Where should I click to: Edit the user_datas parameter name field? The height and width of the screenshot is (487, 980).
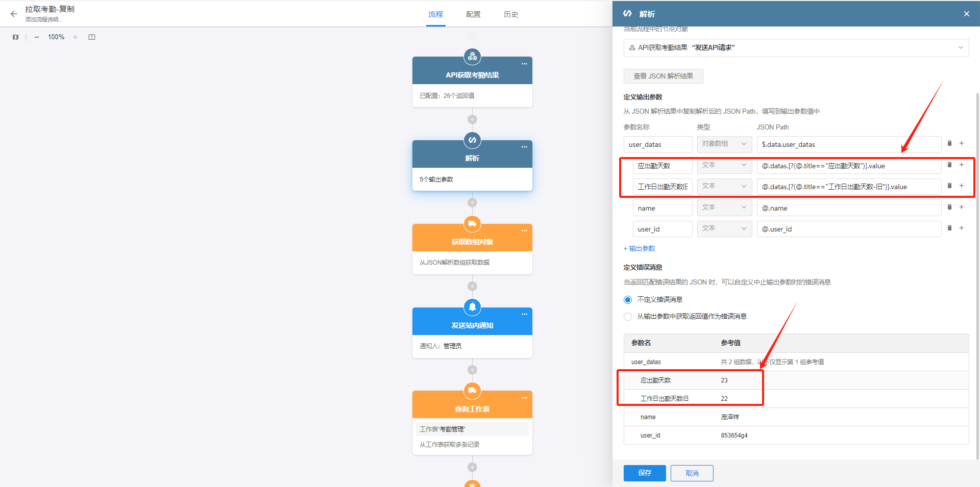(658, 144)
